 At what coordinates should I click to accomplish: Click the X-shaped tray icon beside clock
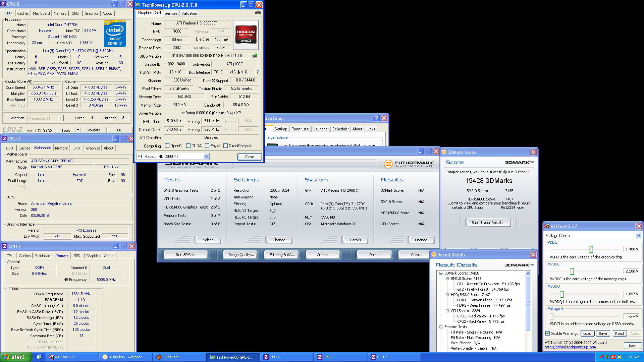click(620, 357)
